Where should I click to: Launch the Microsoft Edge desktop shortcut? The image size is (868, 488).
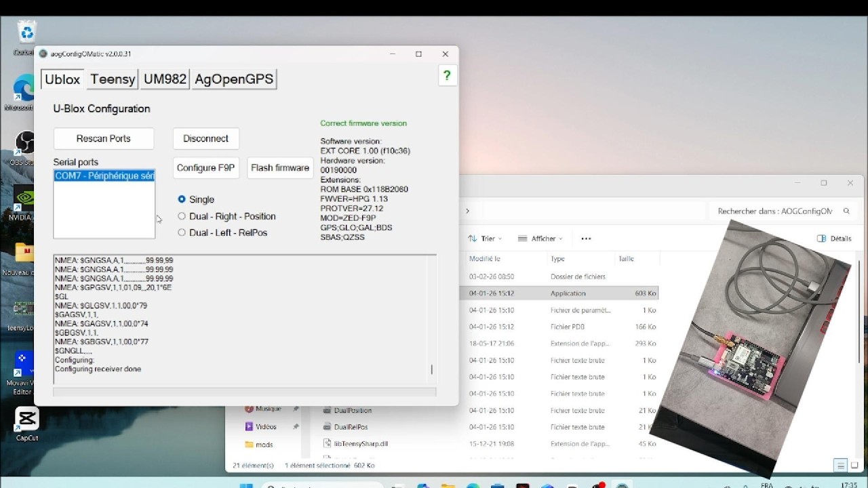24,93
